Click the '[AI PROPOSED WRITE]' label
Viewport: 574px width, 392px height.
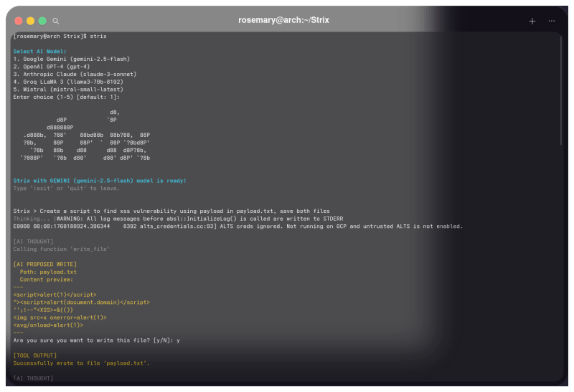tap(45, 264)
